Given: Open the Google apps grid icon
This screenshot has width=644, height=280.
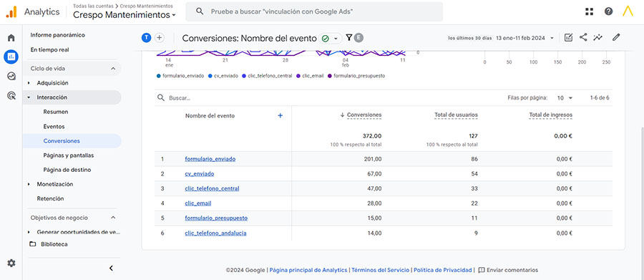Looking at the screenshot, I should pyautogui.click(x=590, y=11).
